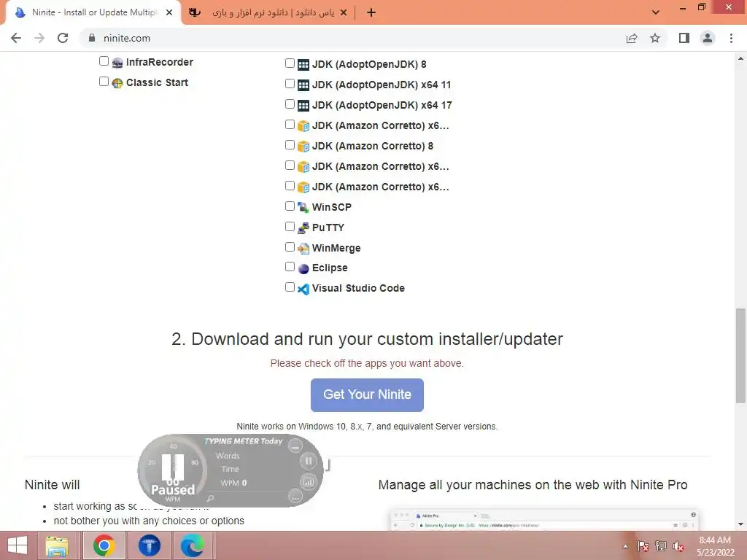Click the WinMerge app icon
This screenshot has height=560, width=747.
(303, 248)
